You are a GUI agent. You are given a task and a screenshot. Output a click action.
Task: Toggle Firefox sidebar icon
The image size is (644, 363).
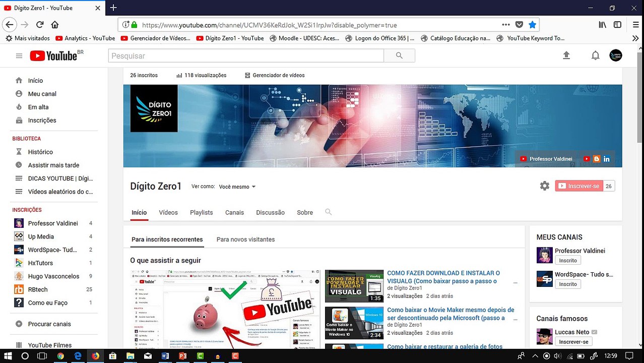pyautogui.click(x=617, y=25)
